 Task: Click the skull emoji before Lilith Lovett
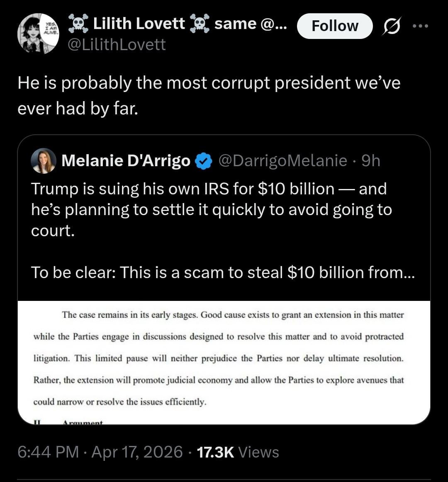(78, 24)
